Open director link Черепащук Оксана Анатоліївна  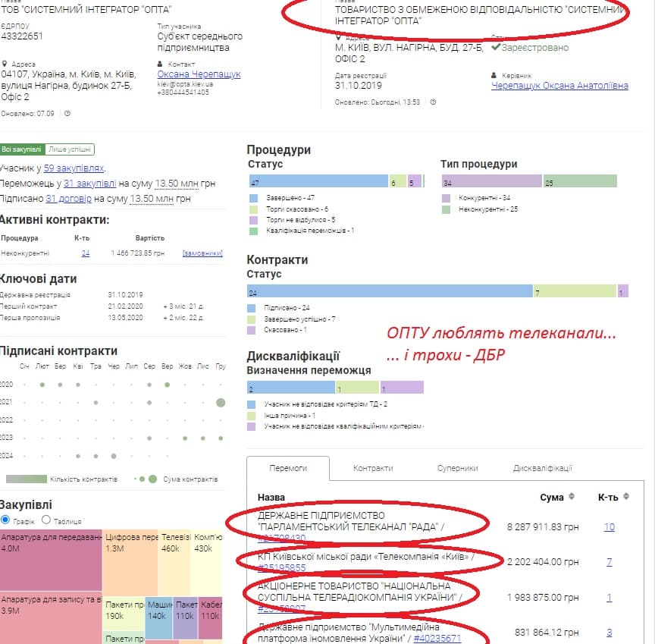[559, 86]
